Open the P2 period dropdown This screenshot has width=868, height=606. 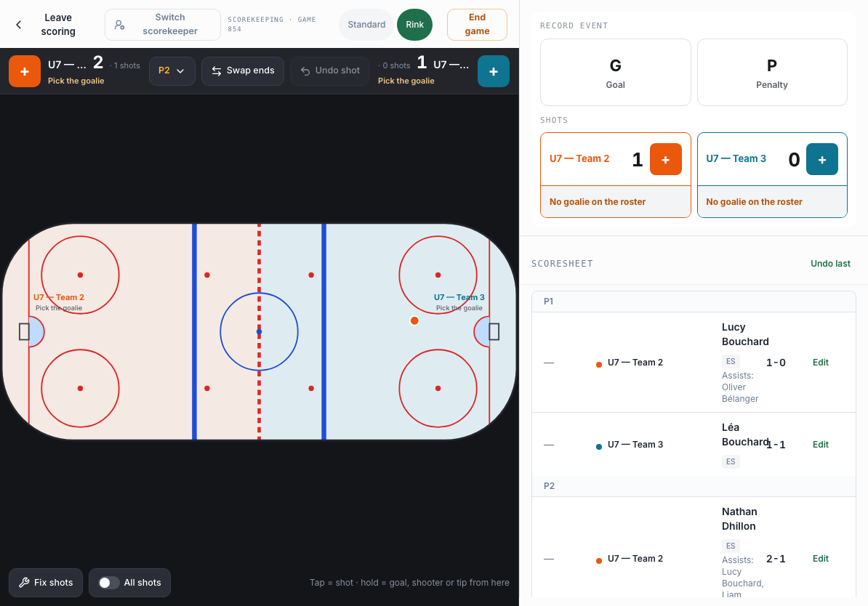click(172, 70)
